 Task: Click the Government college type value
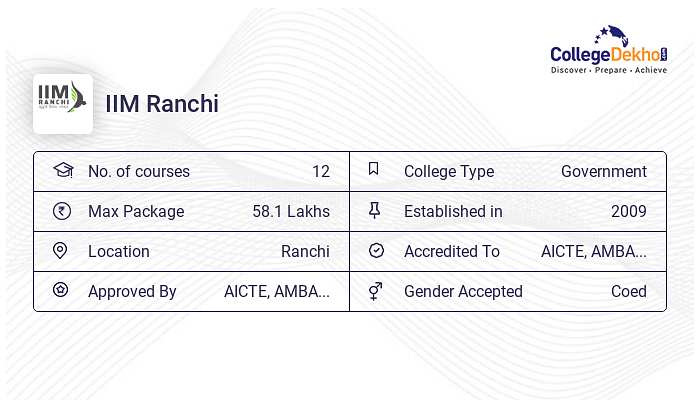pyautogui.click(x=604, y=171)
